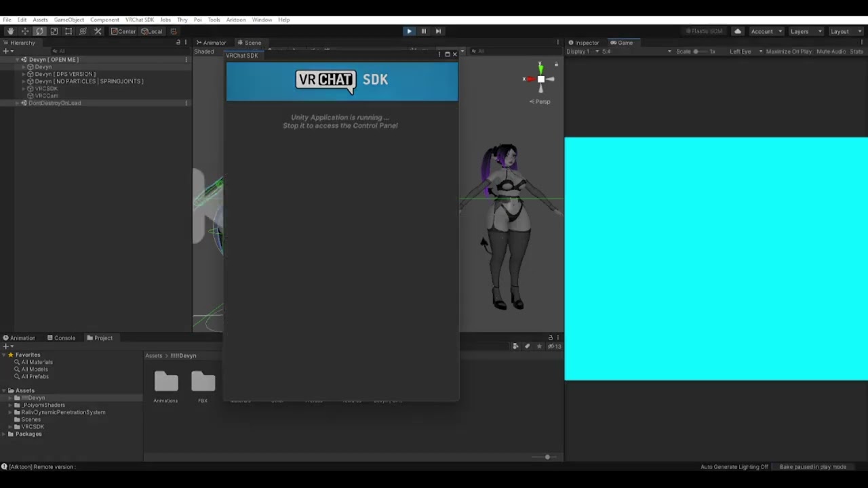The image size is (868, 488).
Task: Open the Animations folder in Project
Action: click(x=166, y=387)
